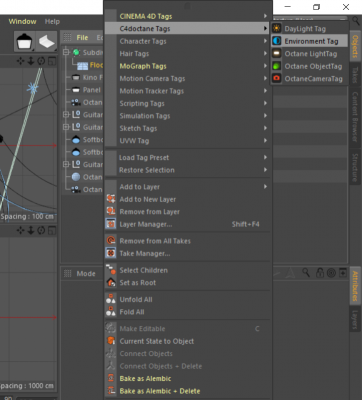Click the Fold All icon

pos(111,312)
